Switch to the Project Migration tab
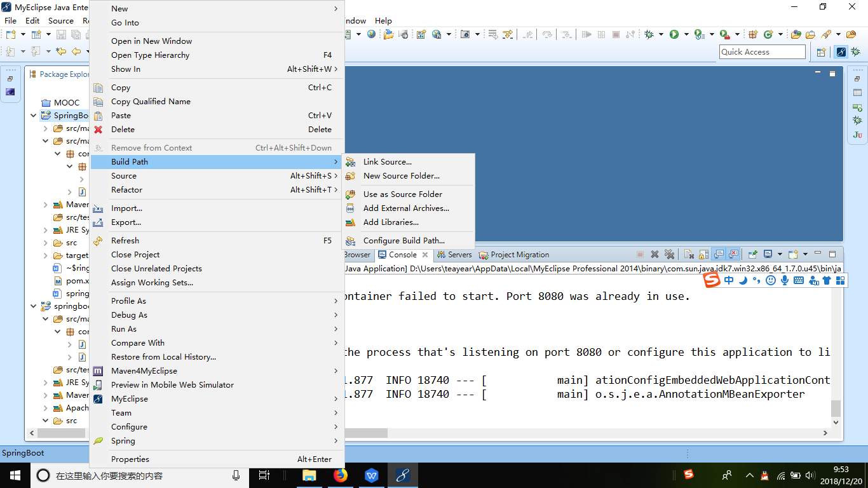868x488 pixels. click(514, 255)
